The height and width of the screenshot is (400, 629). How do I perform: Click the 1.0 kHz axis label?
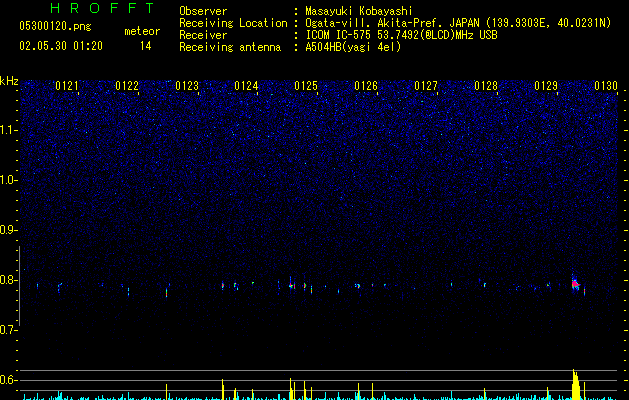tap(9, 180)
